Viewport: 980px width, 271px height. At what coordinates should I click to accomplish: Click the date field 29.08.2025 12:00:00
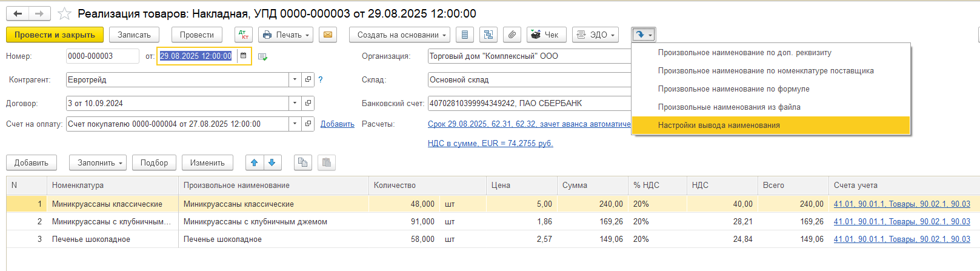coord(196,56)
